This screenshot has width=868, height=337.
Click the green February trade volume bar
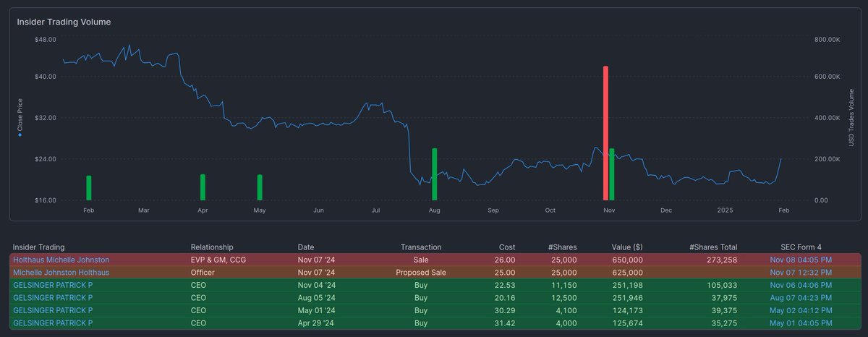click(x=89, y=188)
